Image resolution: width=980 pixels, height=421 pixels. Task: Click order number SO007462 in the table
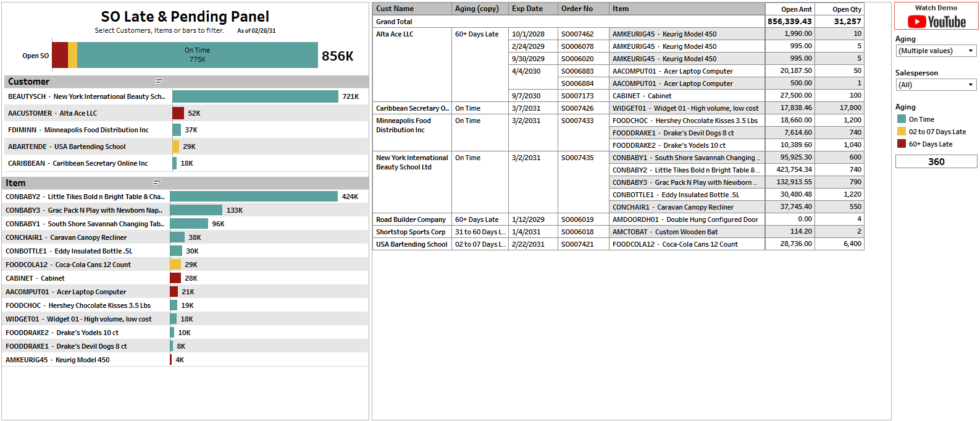[x=577, y=34]
